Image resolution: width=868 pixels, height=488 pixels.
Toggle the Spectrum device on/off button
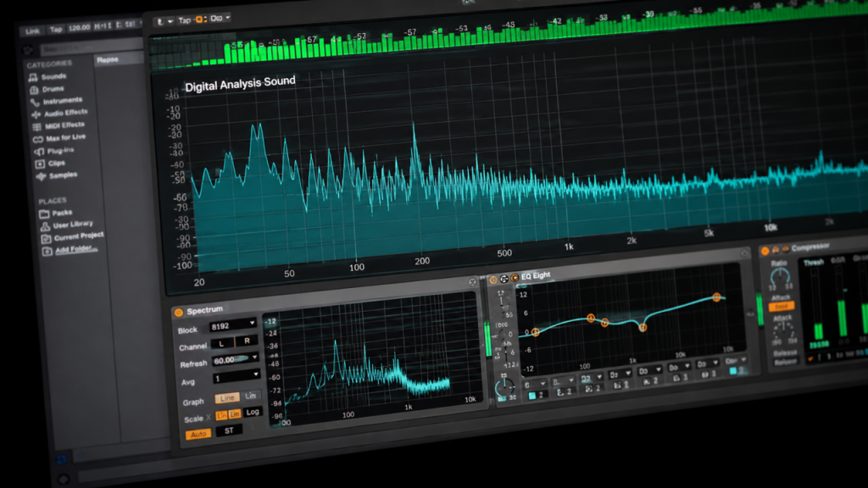coord(179,313)
